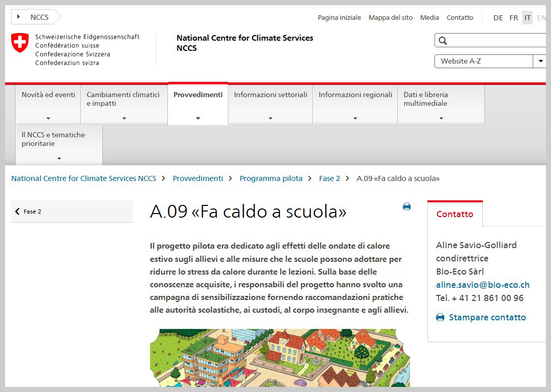Switch language to FR
Image resolution: width=551 pixels, height=392 pixels.
[513, 18]
